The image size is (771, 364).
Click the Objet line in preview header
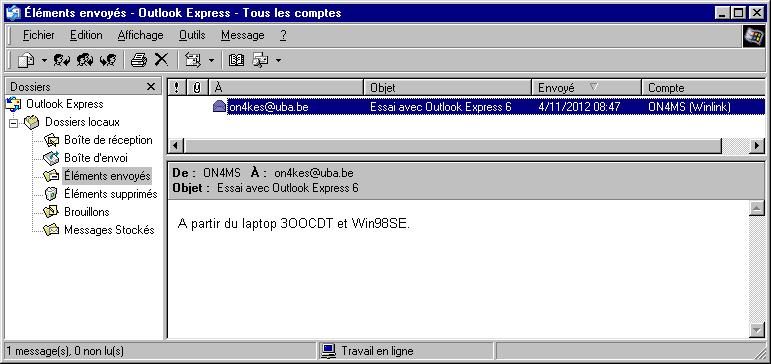(x=266, y=188)
